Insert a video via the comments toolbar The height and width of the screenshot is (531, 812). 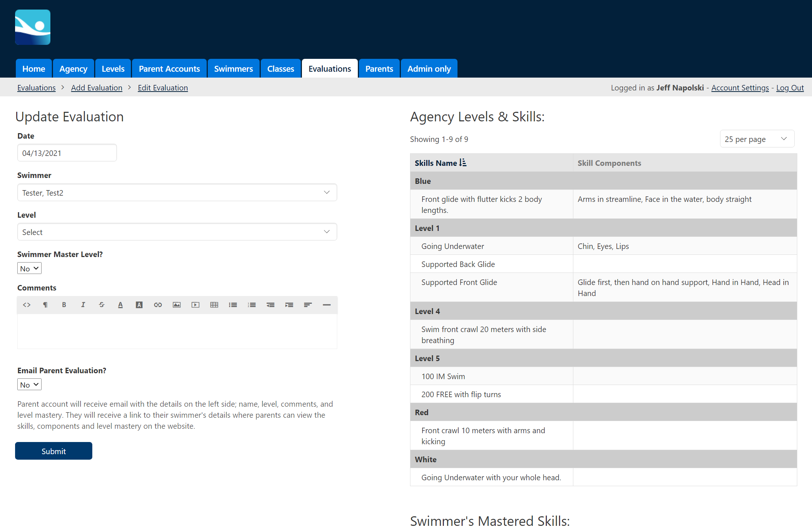click(x=195, y=305)
